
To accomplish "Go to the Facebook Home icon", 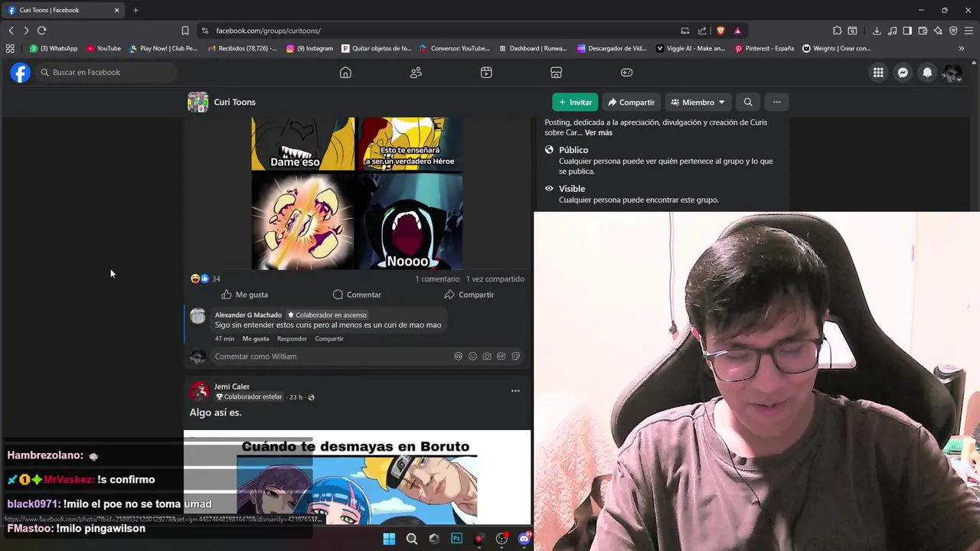I will point(345,72).
